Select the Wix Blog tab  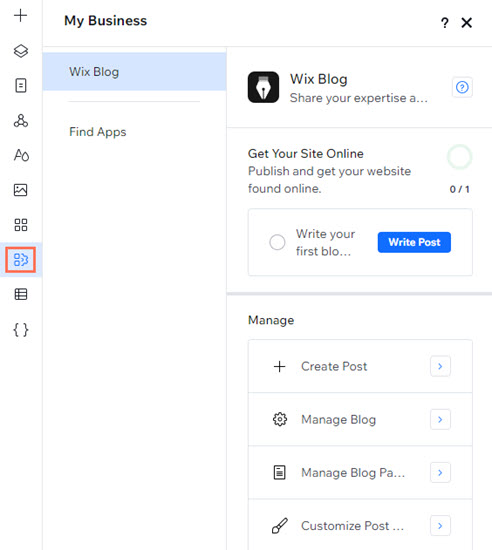coord(134,72)
